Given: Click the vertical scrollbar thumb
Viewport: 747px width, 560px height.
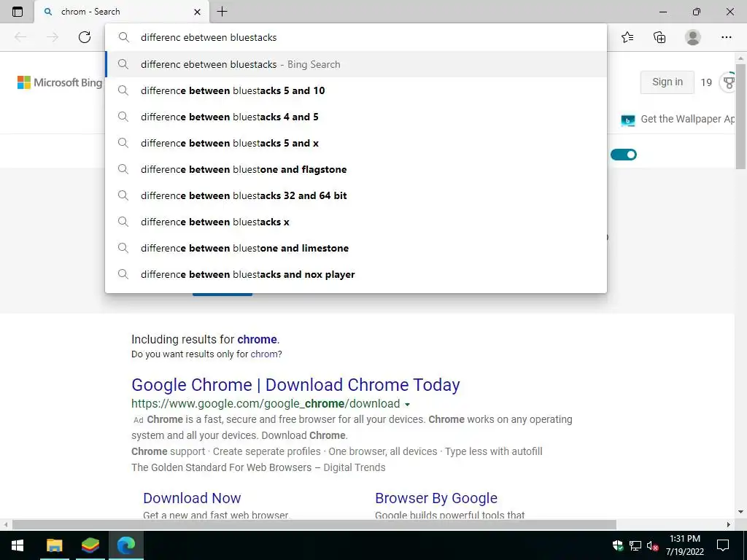Looking at the screenshot, I should click(x=740, y=117).
